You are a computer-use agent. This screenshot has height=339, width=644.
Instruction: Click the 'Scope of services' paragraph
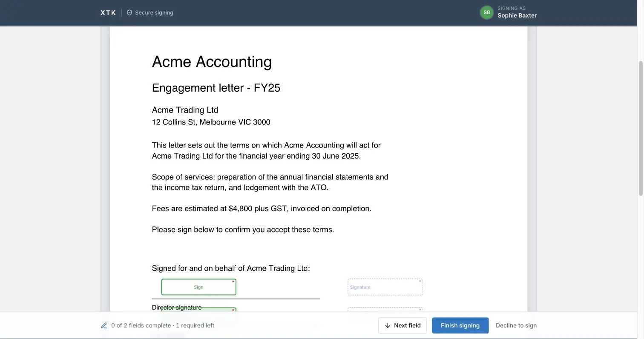click(270, 182)
